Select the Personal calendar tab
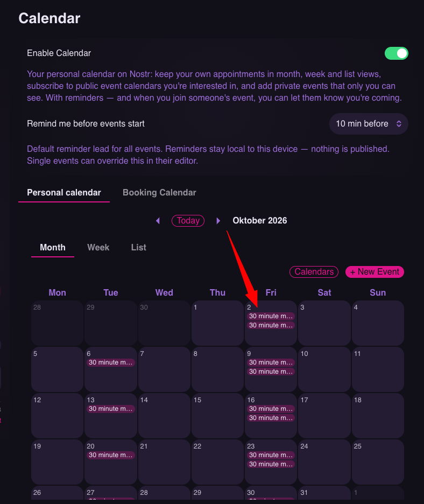The width and height of the screenshot is (424, 504). (64, 193)
